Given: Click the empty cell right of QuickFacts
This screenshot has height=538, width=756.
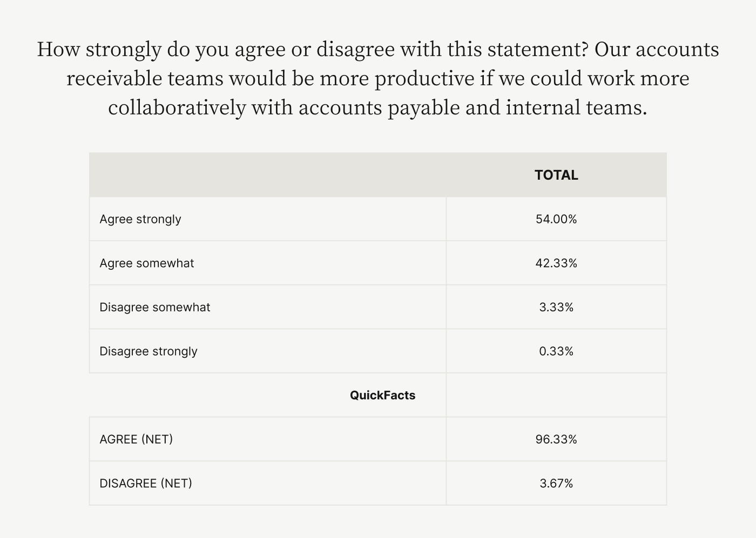Looking at the screenshot, I should point(556,395).
